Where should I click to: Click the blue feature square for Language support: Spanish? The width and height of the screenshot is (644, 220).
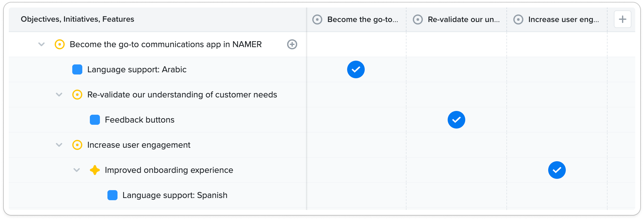tap(112, 195)
